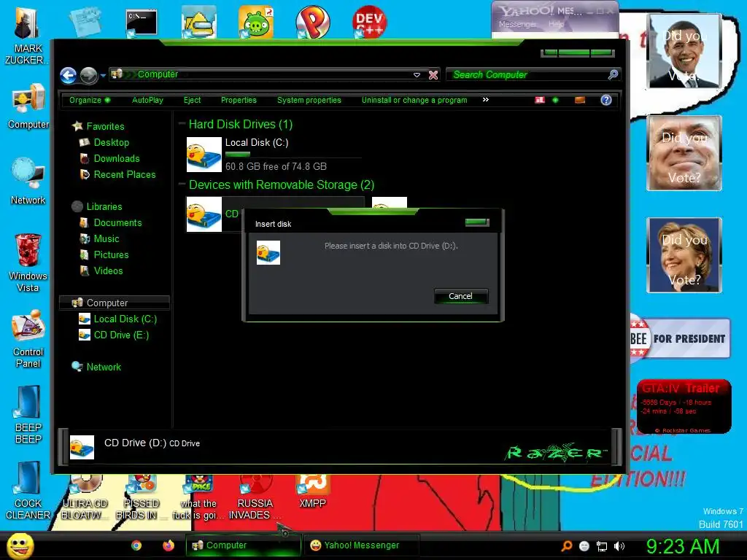Viewport: 747px width, 560px height.
Task: Open the GTA:IV Trailer countdown gadget
Action: pos(684,406)
